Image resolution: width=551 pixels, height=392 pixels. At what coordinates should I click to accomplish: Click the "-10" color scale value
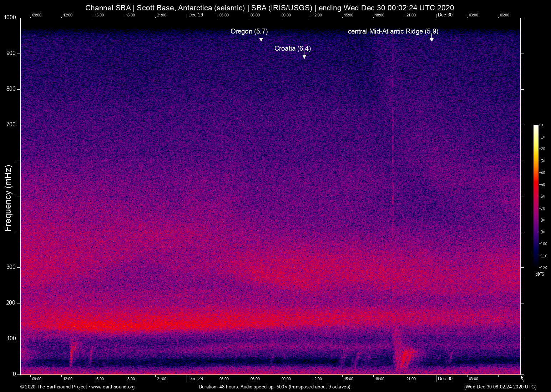point(542,137)
